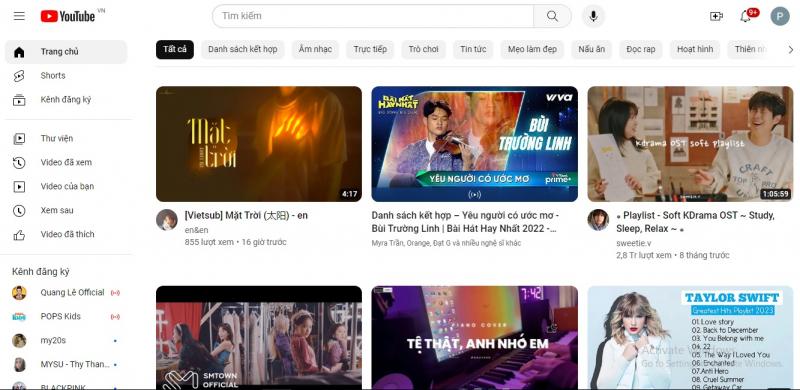
Task: Open title Danh sách kết hợp – Yêu người có ước mơ
Action: point(465,223)
